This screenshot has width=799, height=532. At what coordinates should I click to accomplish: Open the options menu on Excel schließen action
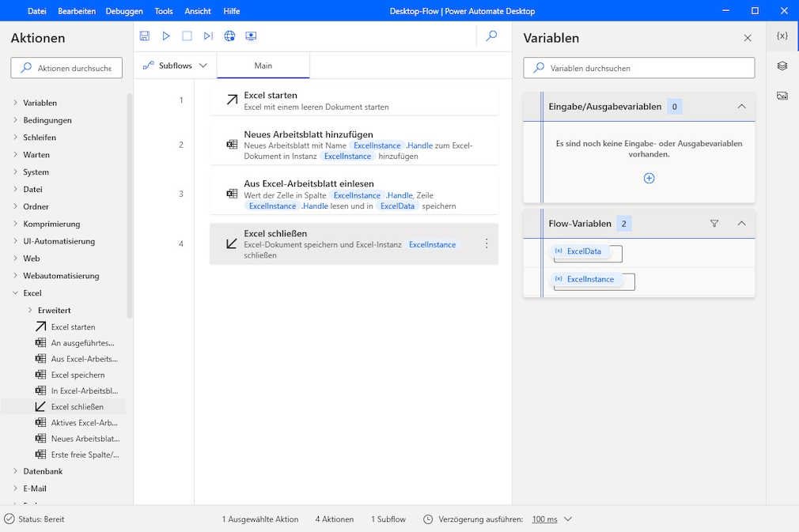coord(487,244)
